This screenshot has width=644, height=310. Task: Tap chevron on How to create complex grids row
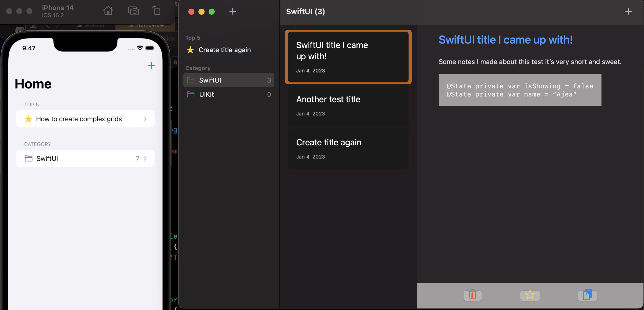pos(145,119)
